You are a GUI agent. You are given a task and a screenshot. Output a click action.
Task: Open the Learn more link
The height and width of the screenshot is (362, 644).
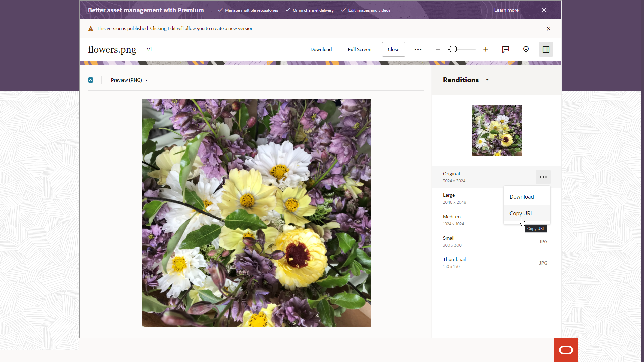pos(506,10)
